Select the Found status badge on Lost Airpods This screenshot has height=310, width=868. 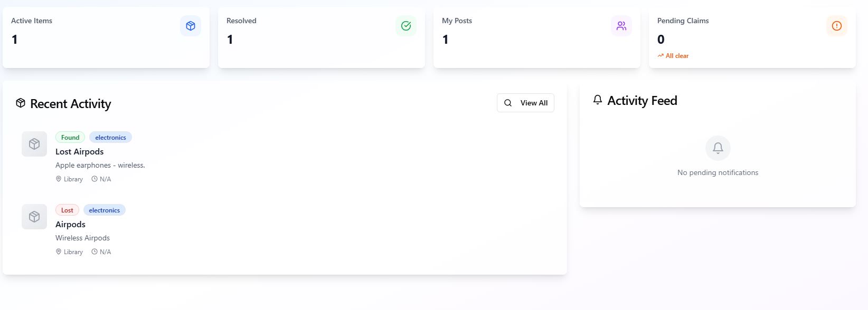70,137
